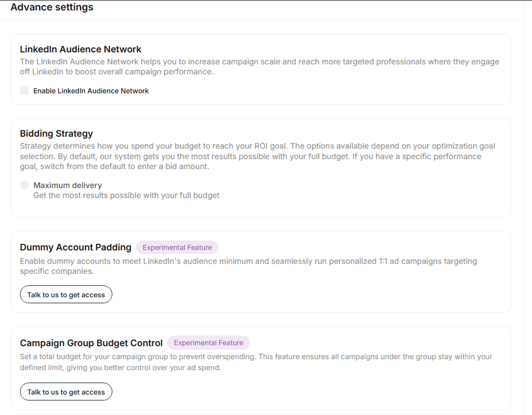This screenshot has height=415, width=532.
Task: Tick the Enable LinkedIn Audience Network checkbox
Action: (x=24, y=90)
